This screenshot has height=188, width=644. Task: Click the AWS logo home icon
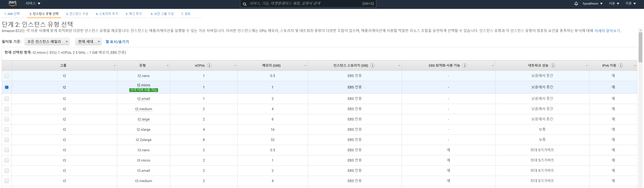pyautogui.click(x=12, y=3)
